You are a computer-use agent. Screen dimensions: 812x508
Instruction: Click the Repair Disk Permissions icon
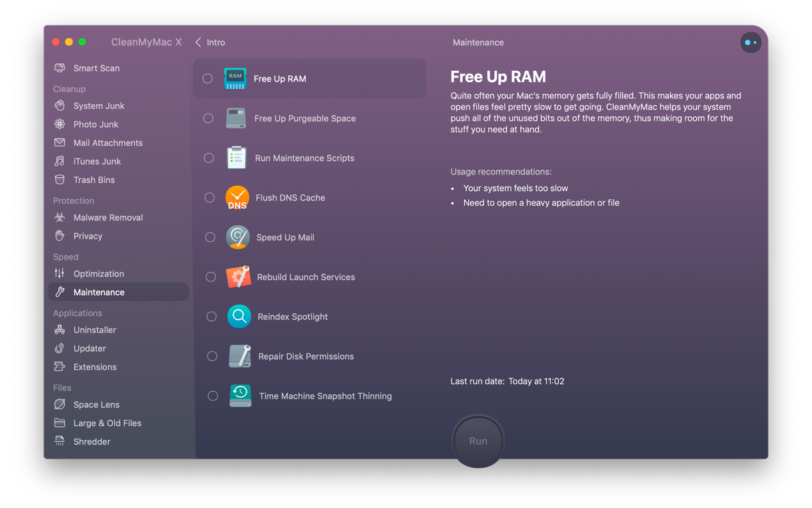240,356
